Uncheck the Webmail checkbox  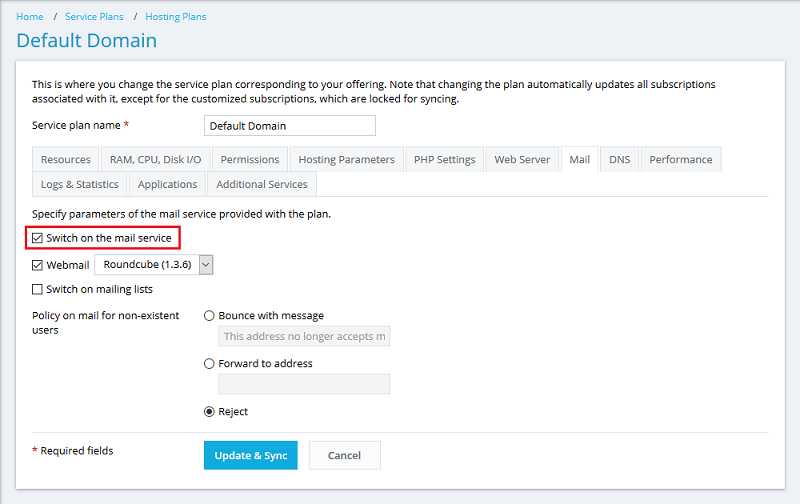tap(38, 265)
